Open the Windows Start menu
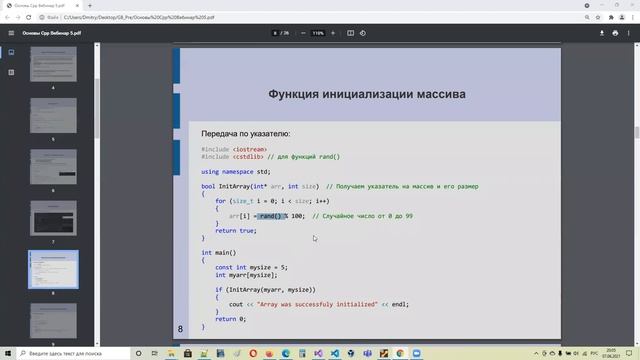Viewport: 640px width, 360px height. (x=7, y=353)
